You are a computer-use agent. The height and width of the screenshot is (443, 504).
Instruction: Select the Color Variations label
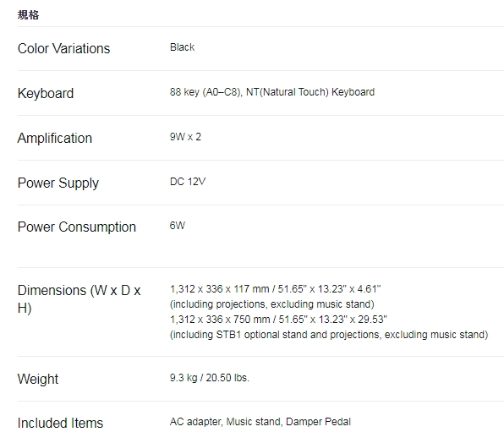[x=63, y=48]
